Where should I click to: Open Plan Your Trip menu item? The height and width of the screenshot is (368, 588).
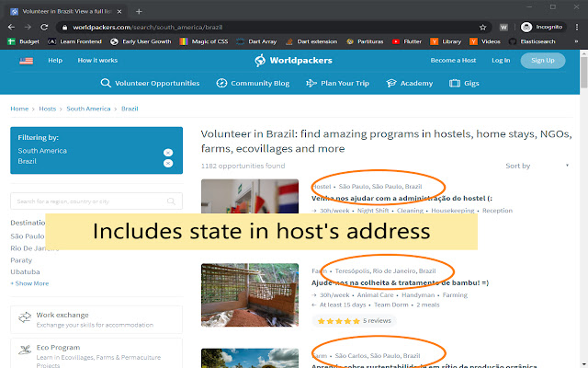click(337, 83)
